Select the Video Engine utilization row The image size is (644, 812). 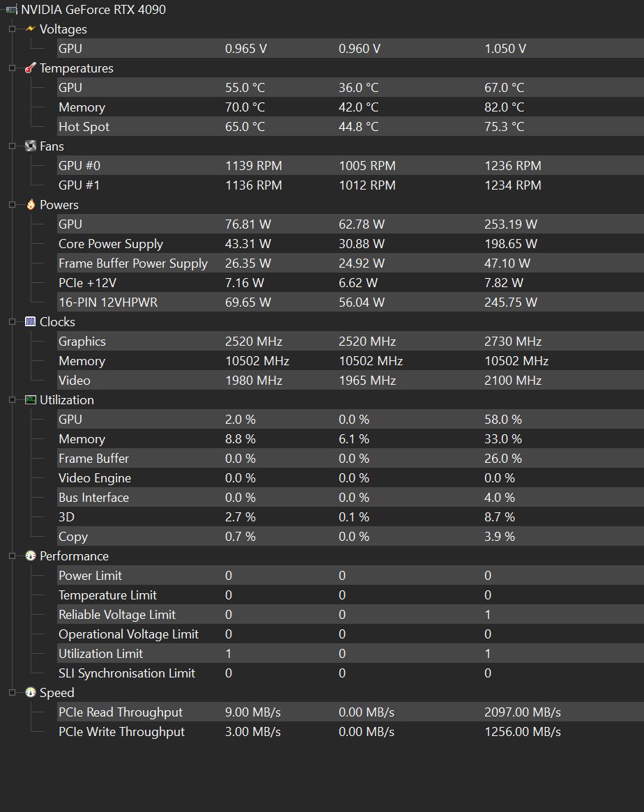(351, 478)
